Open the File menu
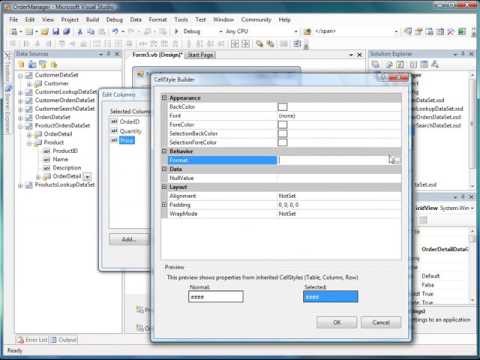Screen dimensions: 480x360 pyautogui.click(x=13, y=20)
